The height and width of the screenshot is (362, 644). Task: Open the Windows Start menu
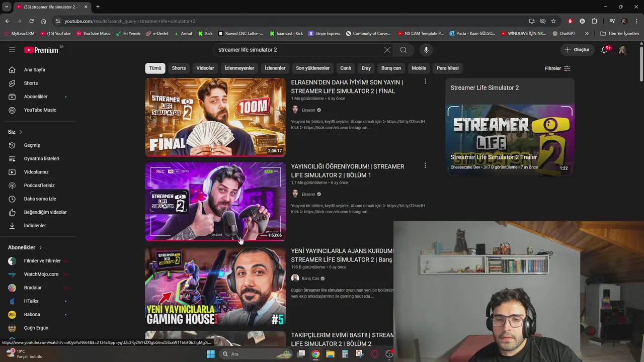(211, 354)
